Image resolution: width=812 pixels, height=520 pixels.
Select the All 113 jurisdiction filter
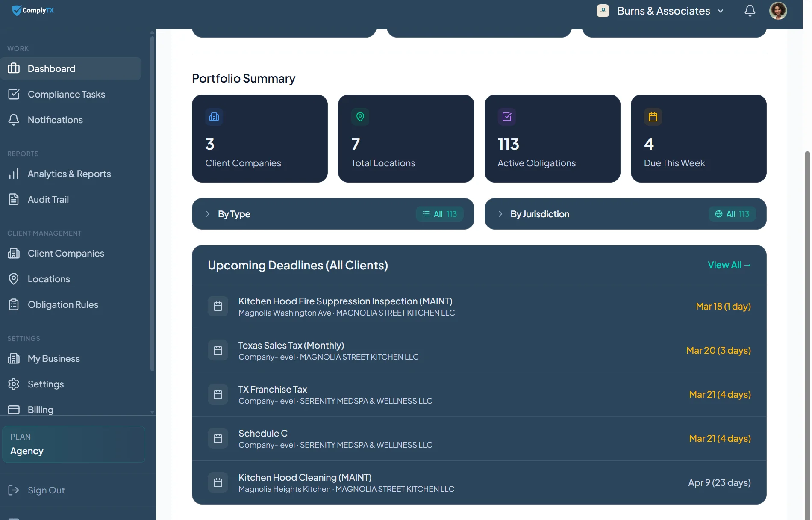point(732,214)
